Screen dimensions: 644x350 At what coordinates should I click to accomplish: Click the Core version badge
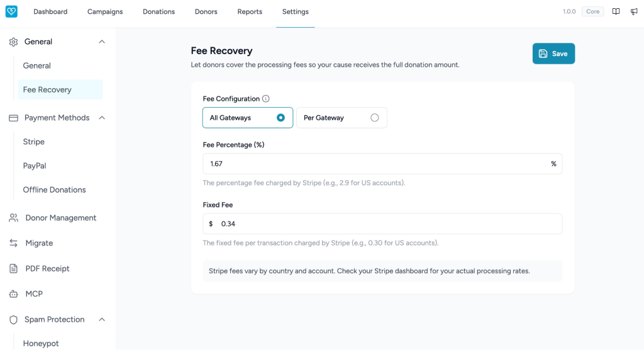[592, 11]
